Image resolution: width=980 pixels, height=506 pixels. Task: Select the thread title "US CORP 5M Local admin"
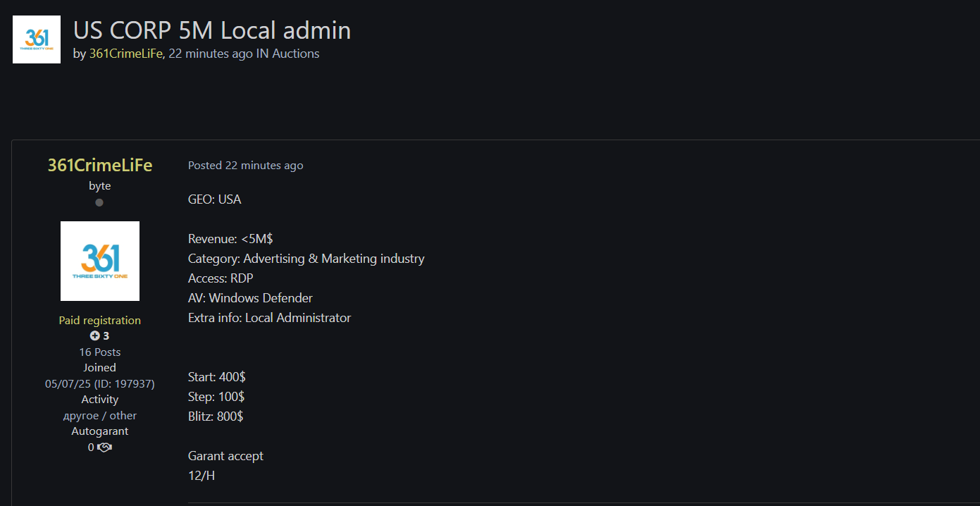tap(212, 30)
